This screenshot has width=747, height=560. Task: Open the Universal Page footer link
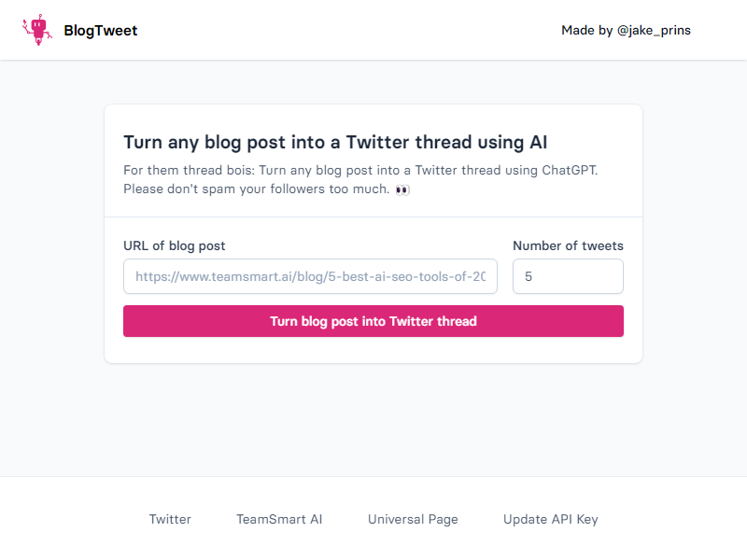pyautogui.click(x=413, y=519)
